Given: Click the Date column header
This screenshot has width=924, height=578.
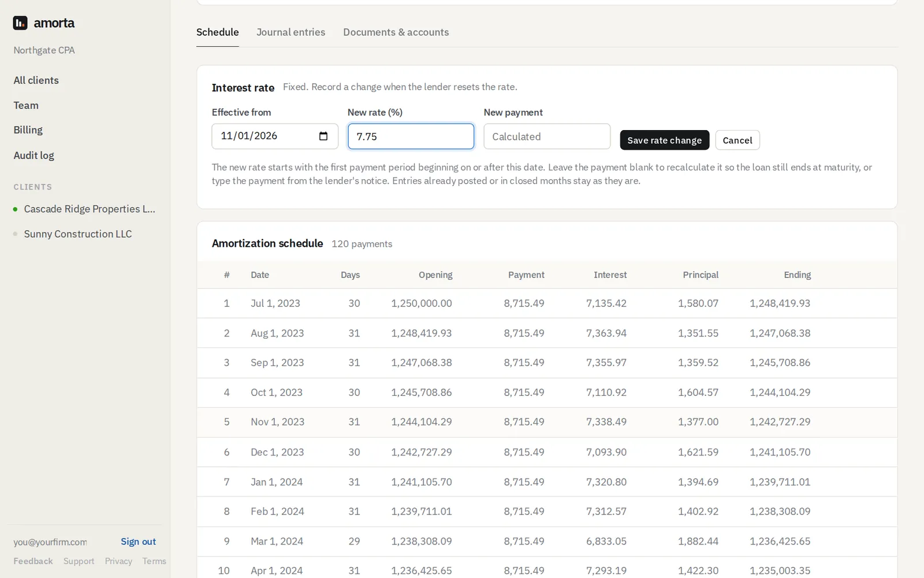Looking at the screenshot, I should [260, 275].
